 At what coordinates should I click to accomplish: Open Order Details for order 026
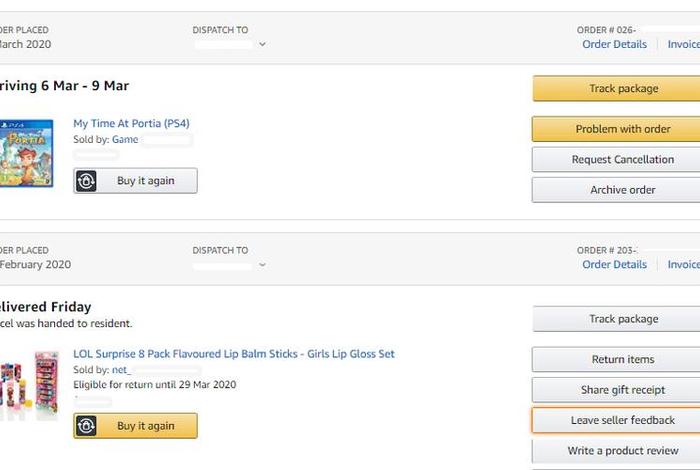[614, 44]
